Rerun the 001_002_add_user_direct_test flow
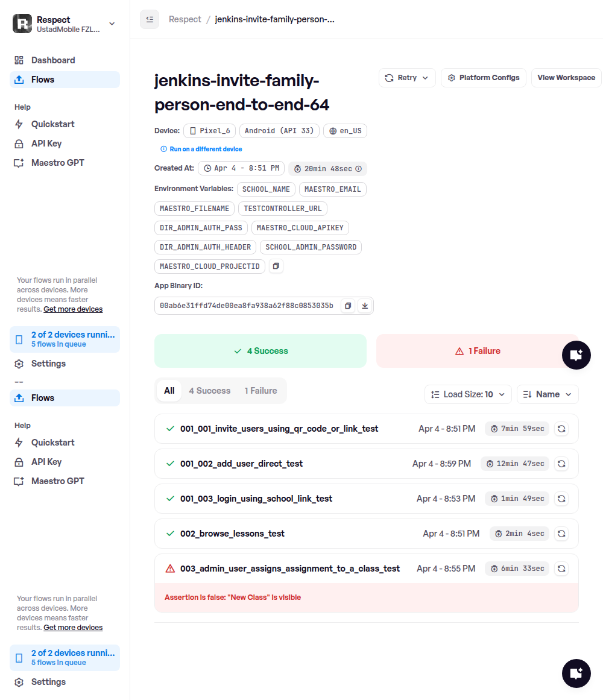 tap(561, 464)
